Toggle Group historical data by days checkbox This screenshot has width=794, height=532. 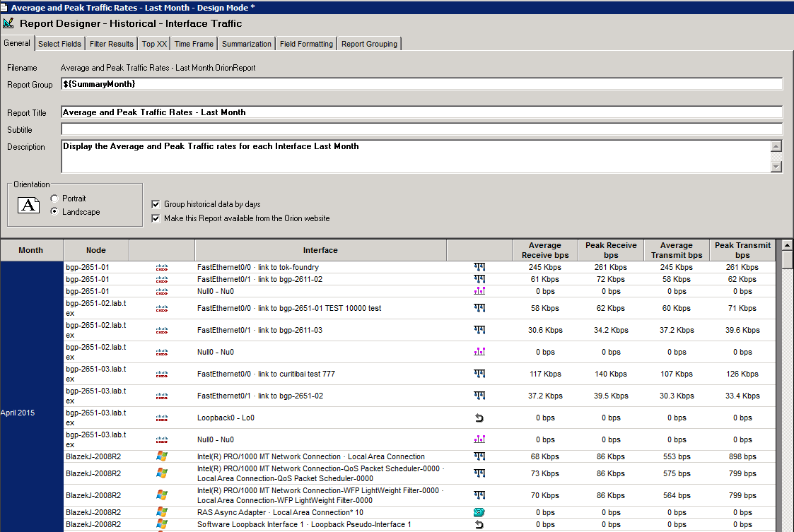[156, 204]
